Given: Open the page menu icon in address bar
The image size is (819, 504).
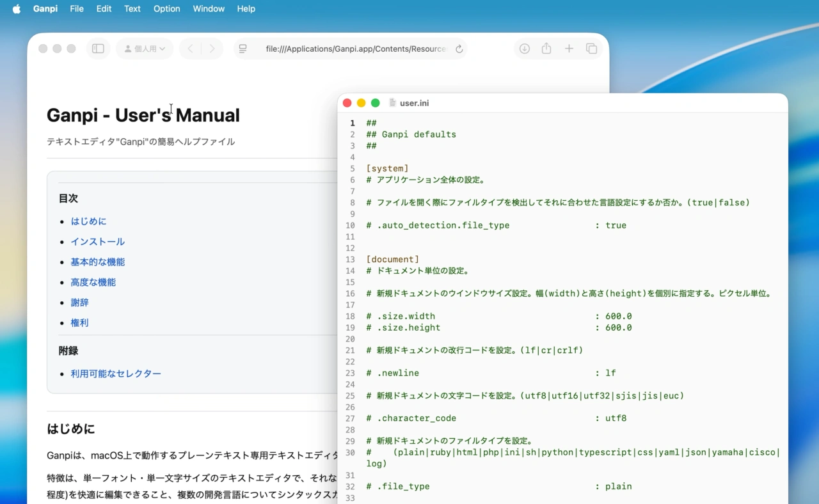Looking at the screenshot, I should point(243,49).
